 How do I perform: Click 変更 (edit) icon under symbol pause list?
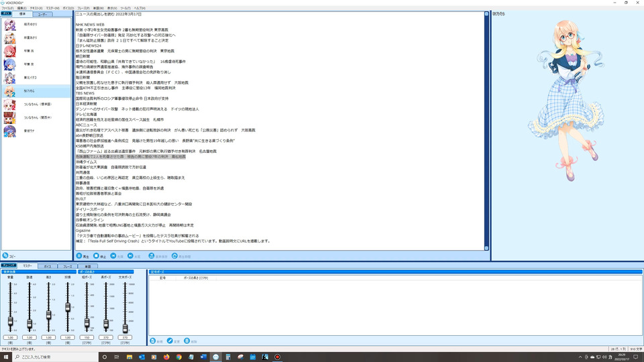(x=170, y=341)
